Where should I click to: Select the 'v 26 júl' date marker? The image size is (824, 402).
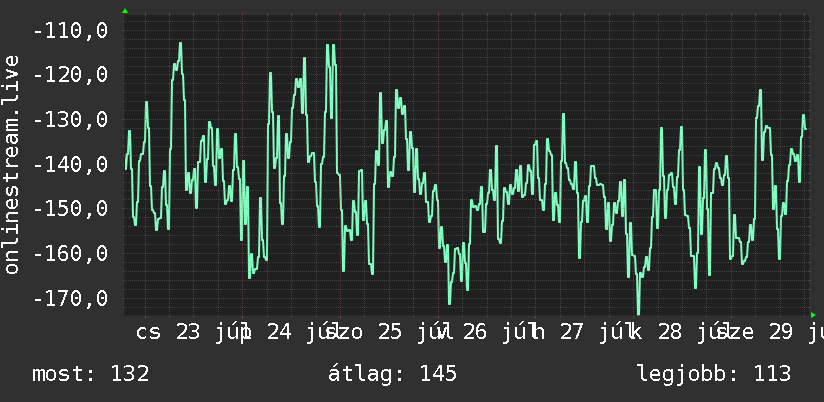(485, 333)
